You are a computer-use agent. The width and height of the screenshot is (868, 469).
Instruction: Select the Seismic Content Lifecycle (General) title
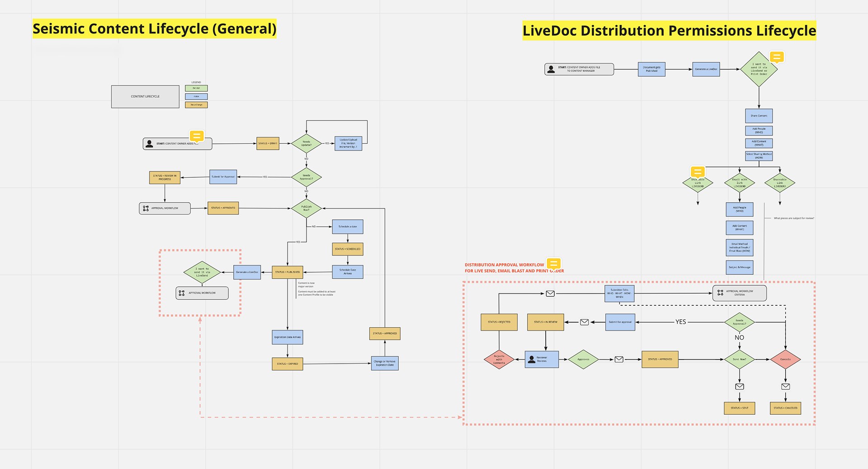[154, 28]
